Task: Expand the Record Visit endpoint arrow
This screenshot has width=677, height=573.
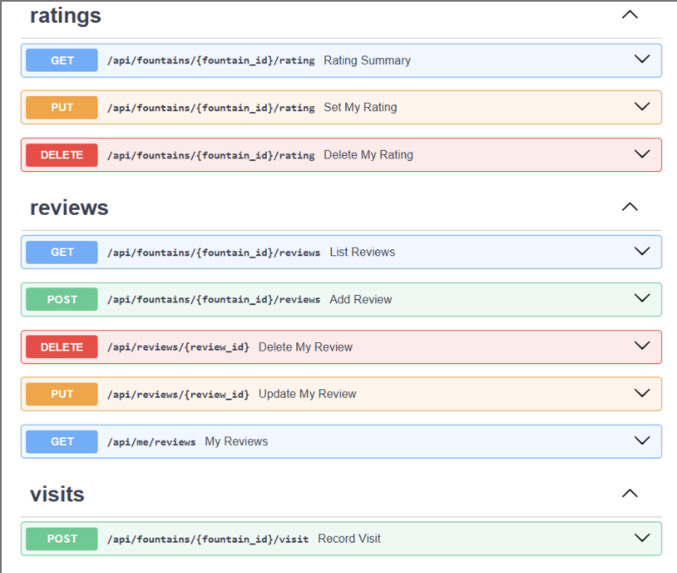Action: pos(642,538)
